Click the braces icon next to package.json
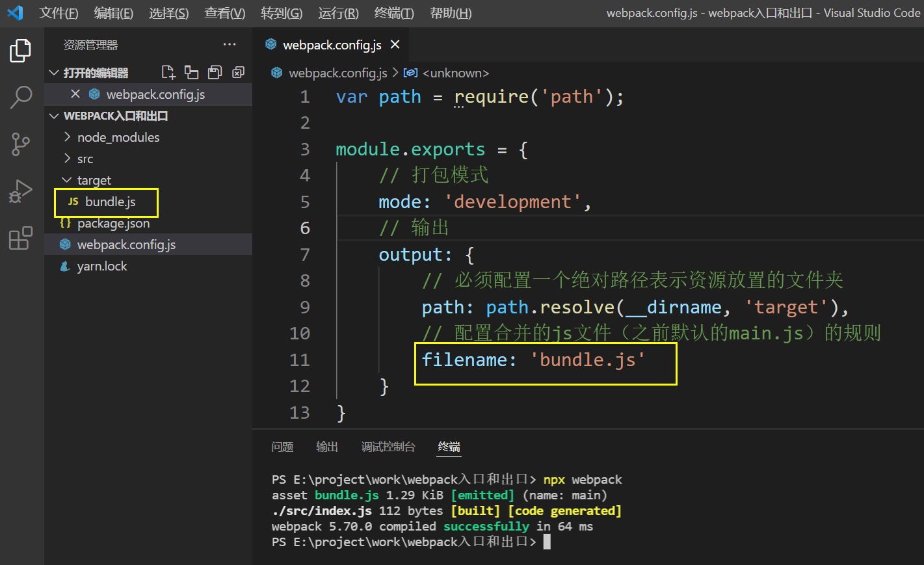Viewport: 924px width, 565px height. click(x=65, y=223)
